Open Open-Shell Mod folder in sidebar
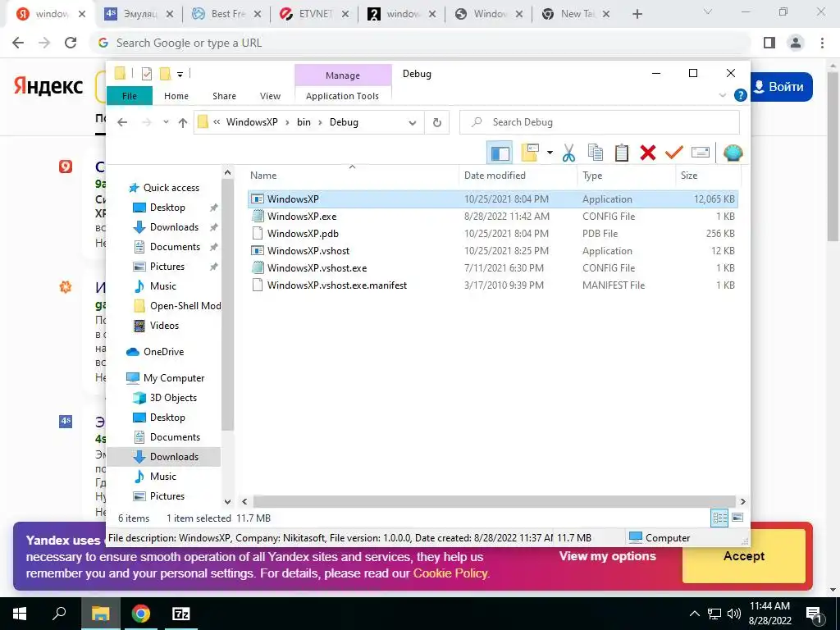This screenshot has width=840, height=630. click(x=177, y=306)
